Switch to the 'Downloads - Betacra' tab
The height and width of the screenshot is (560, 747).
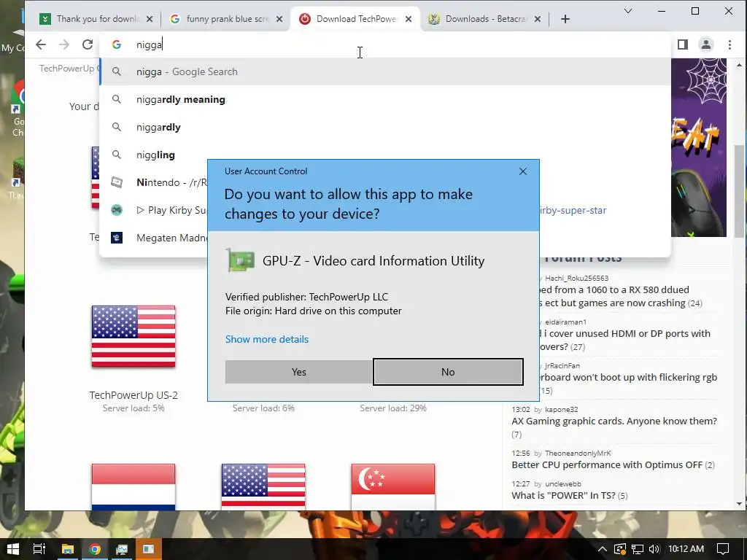[x=484, y=19]
